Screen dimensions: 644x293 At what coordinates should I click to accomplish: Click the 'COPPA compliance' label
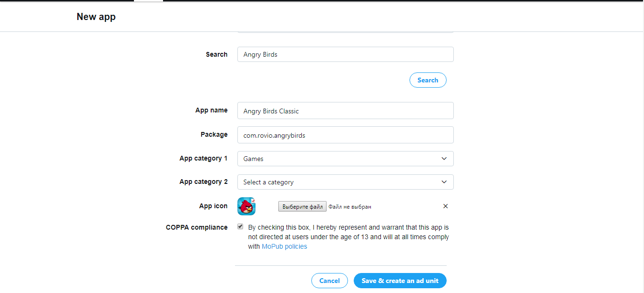coord(196,227)
